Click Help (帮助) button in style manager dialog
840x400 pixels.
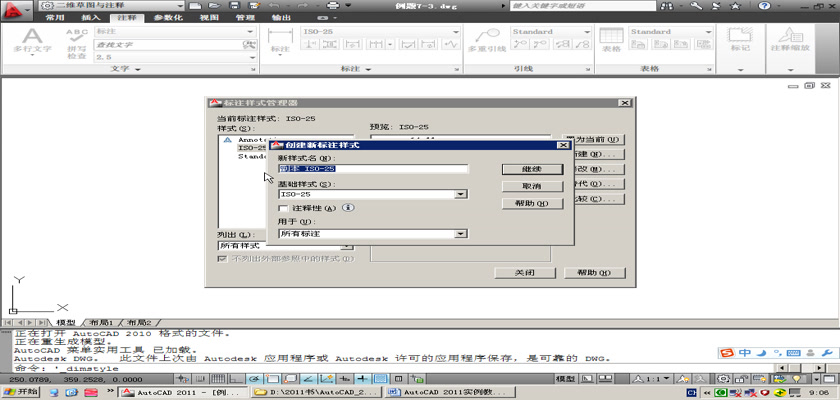[x=594, y=273]
